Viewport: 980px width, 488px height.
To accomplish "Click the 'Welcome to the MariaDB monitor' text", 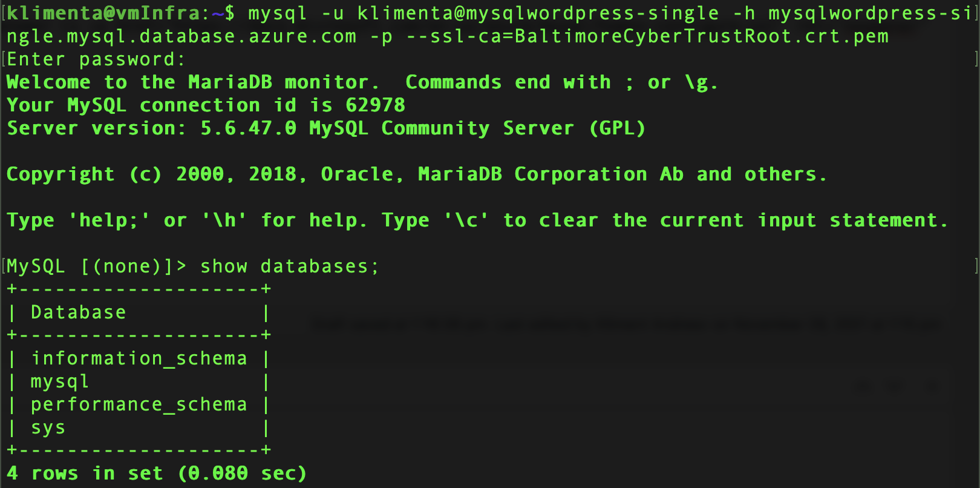I will pos(193,82).
